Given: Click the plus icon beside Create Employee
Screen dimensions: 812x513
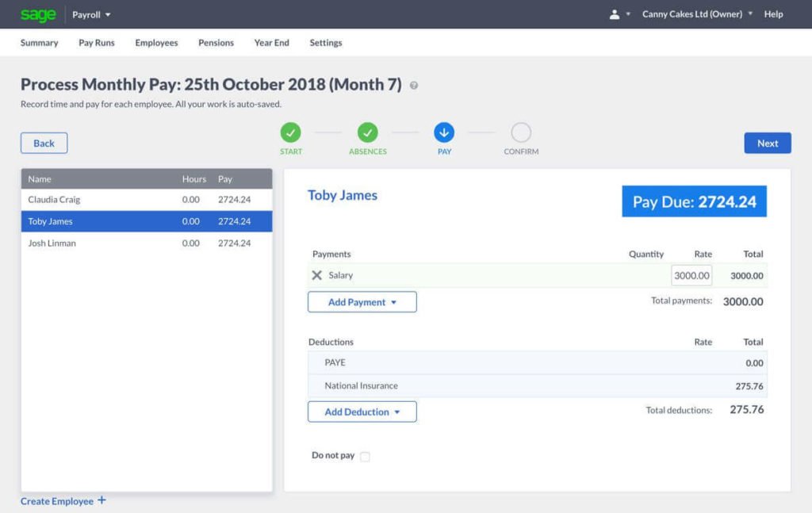Looking at the screenshot, I should [101, 500].
